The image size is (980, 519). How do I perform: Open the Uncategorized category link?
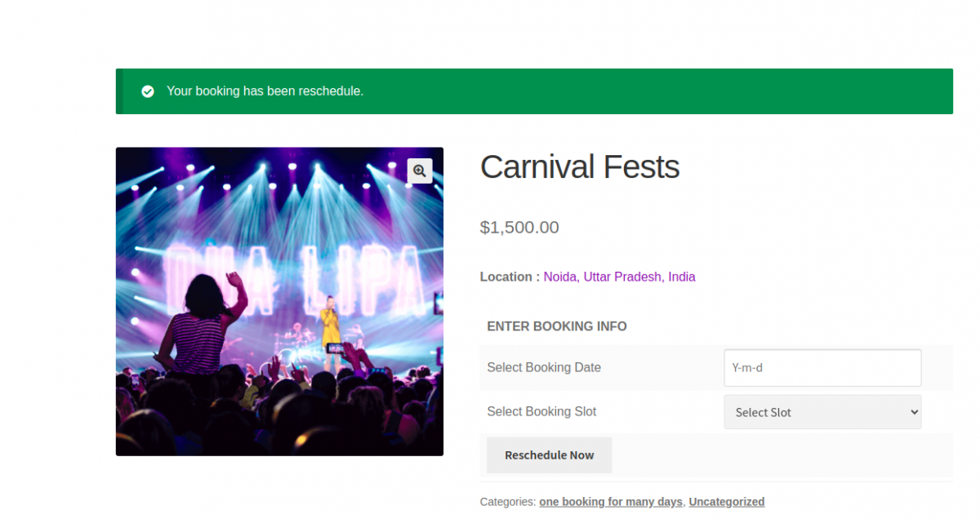726,502
